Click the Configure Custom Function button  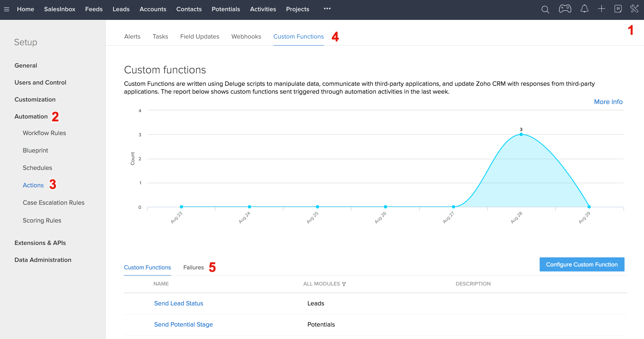click(x=582, y=264)
